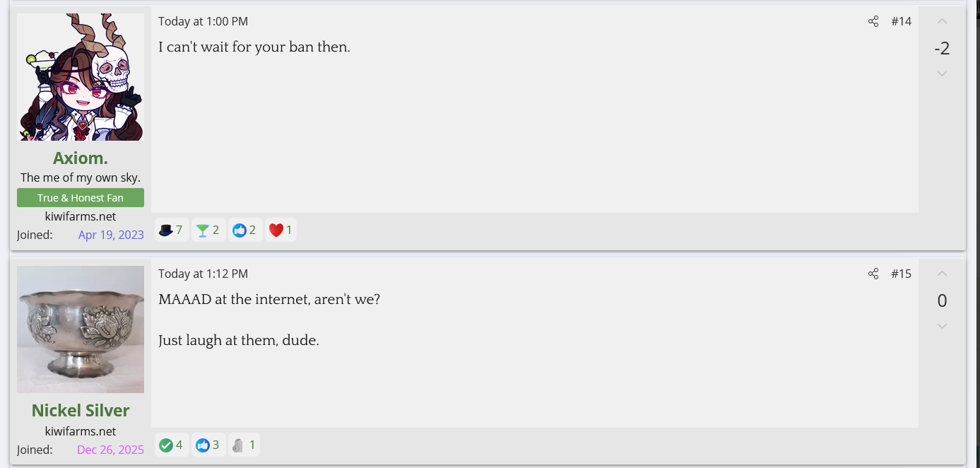Click Axiom's anime avatar image
The height and width of the screenshot is (468, 980).
click(81, 77)
